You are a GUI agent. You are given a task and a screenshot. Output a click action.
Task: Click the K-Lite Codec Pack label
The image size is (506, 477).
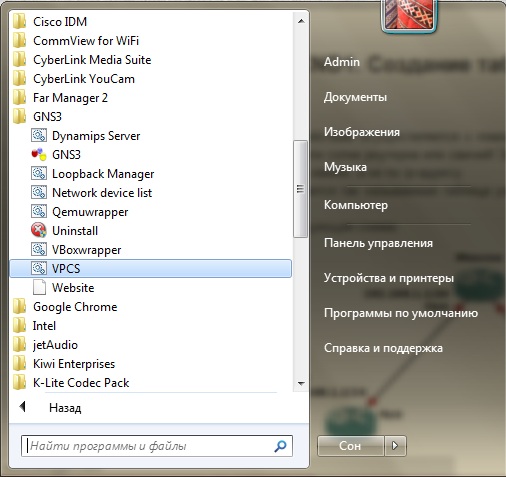point(81,383)
